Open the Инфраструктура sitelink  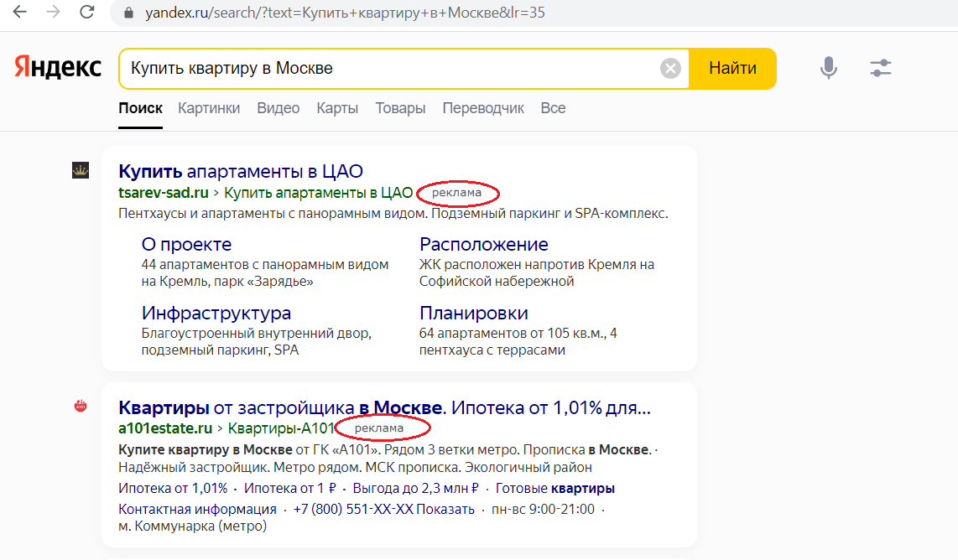point(216,314)
